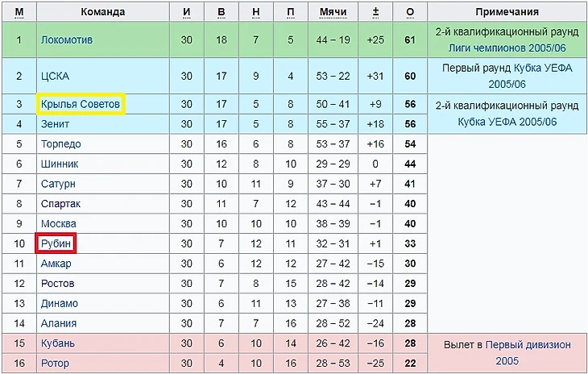588x374 pixels.
Task: Open Кубка УЕФА 2005/06 qualifying round link
Action: pyautogui.click(x=507, y=122)
